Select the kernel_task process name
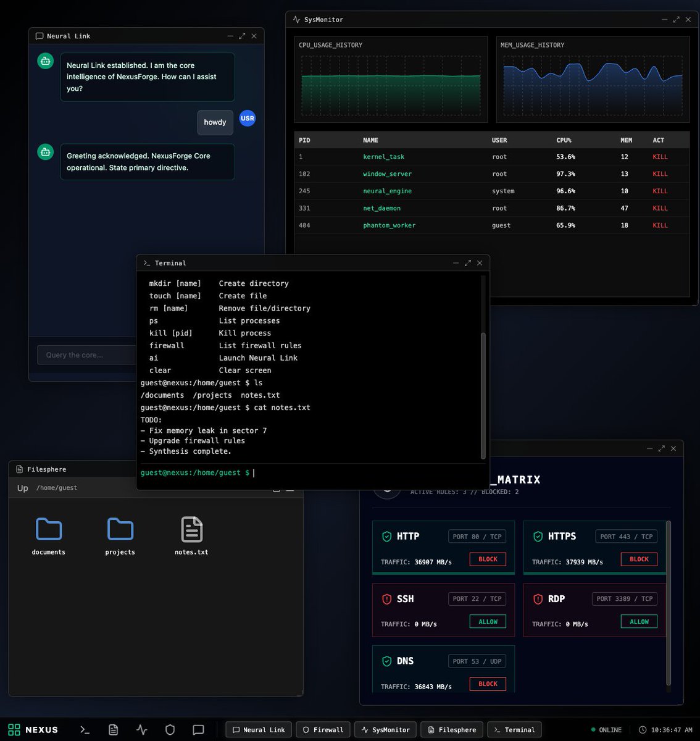This screenshot has height=741, width=700. tap(384, 157)
